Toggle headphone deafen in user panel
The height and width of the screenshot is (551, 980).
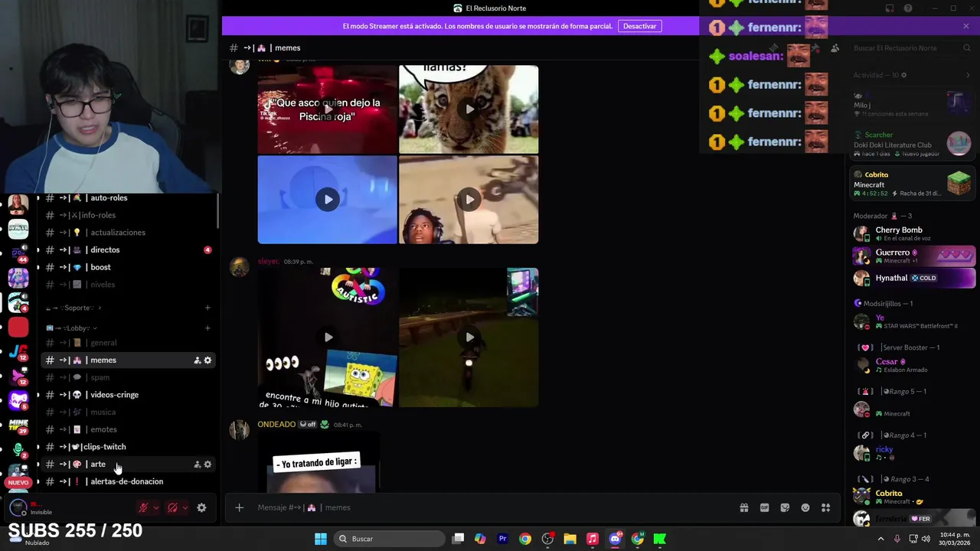click(x=173, y=507)
